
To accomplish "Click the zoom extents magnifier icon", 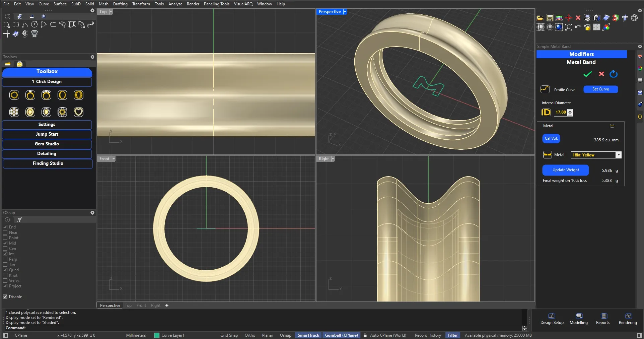I will coord(569,27).
